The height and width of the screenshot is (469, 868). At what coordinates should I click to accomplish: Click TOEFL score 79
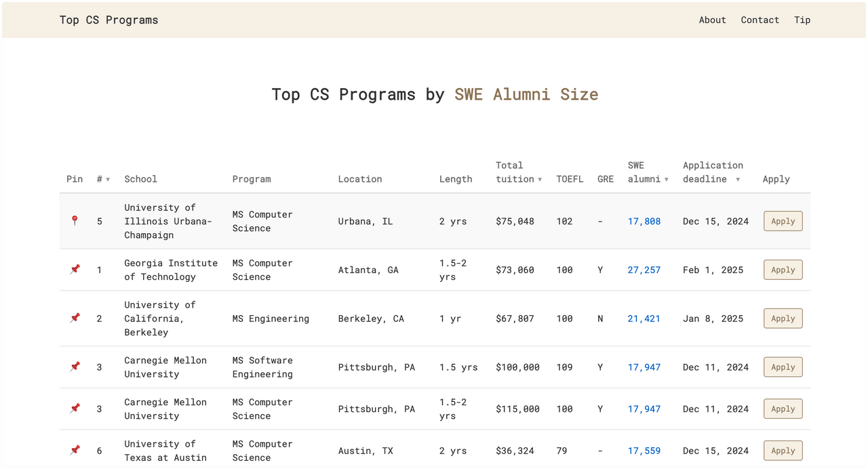561,451
